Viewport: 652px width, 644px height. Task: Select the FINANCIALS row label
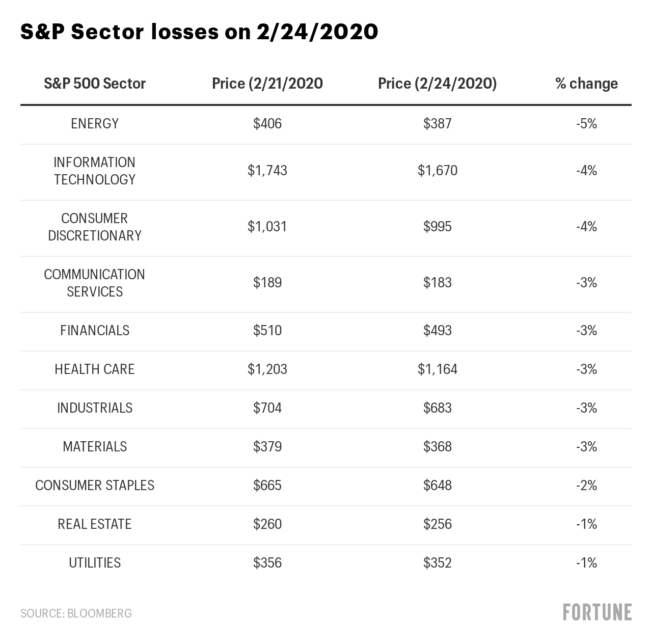coord(95,331)
